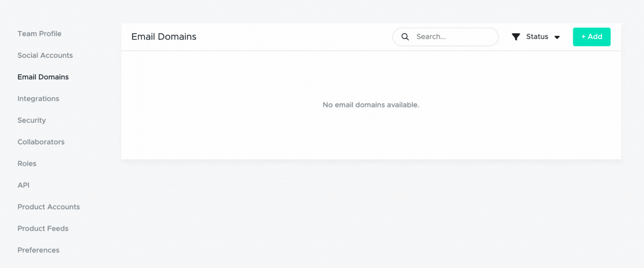644x268 pixels.
Task: Click the 'No email domains available.' message
Action: point(371,105)
